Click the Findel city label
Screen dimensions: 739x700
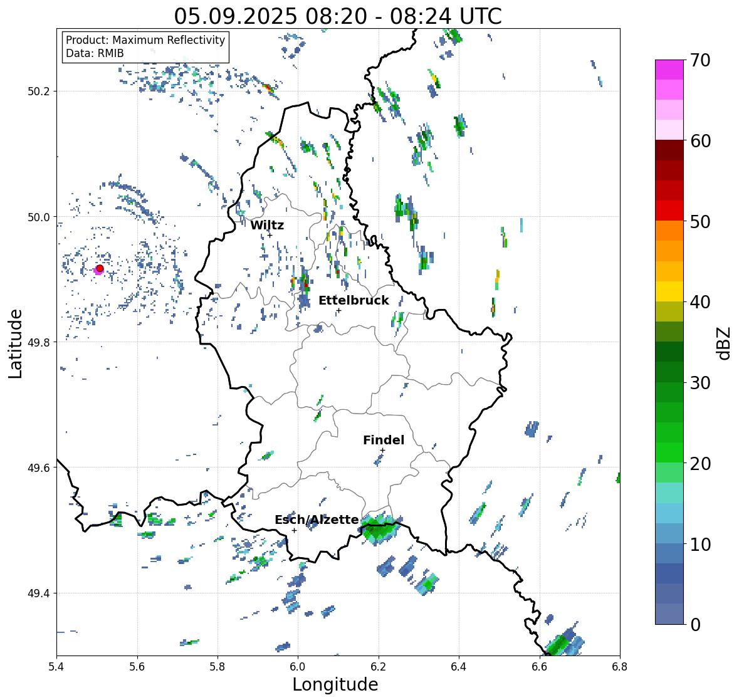click(384, 440)
